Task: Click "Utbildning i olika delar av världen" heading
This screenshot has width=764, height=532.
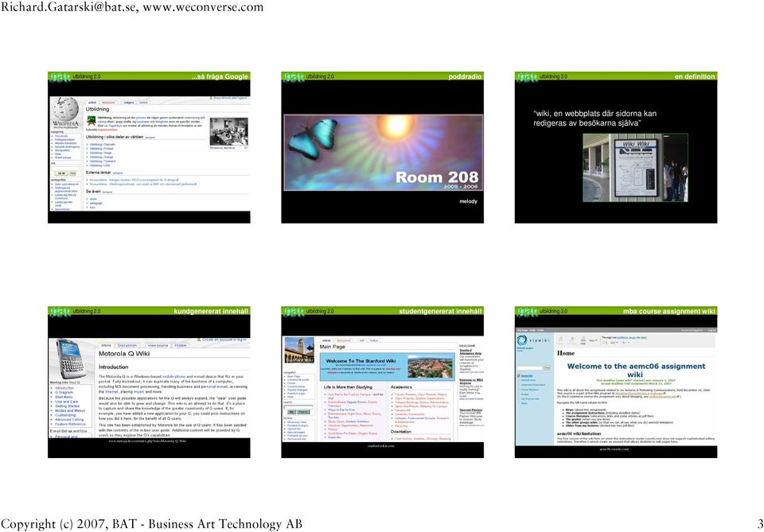Action: (x=115, y=138)
